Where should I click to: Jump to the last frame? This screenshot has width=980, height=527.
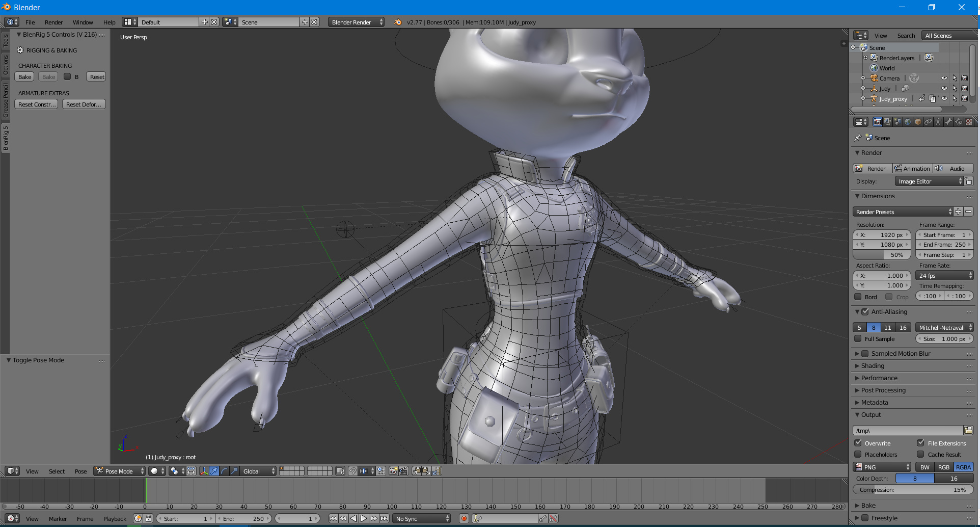384,518
